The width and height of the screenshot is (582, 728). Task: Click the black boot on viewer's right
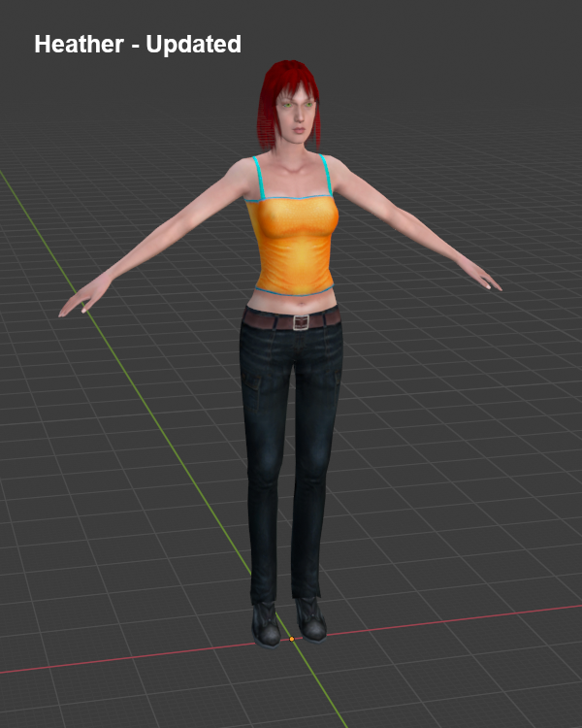coord(311,618)
